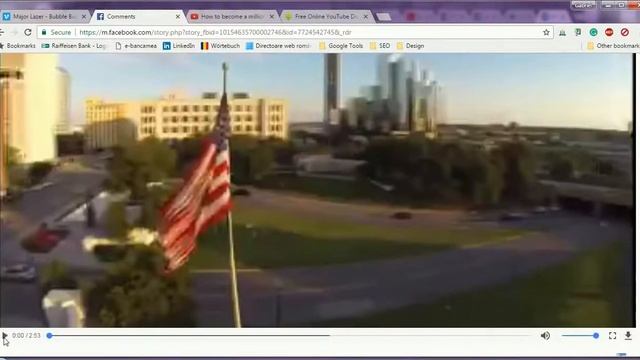Image resolution: width=640 pixels, height=360 pixels.
Task: Open Raiffeisen Bank bookmark
Action: (74, 46)
